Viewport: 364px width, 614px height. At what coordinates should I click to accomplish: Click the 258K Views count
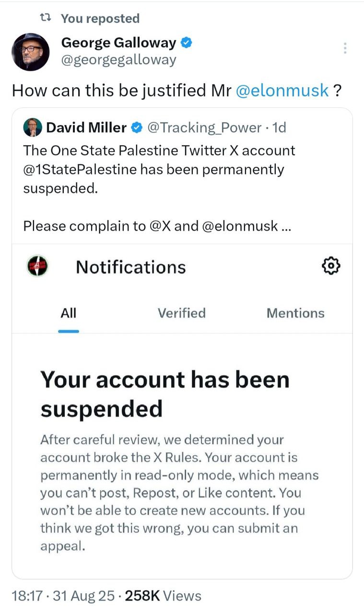(163, 596)
